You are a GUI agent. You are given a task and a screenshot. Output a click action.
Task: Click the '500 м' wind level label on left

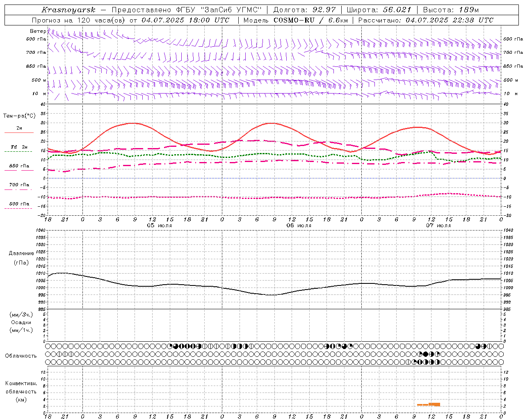coord(39,80)
